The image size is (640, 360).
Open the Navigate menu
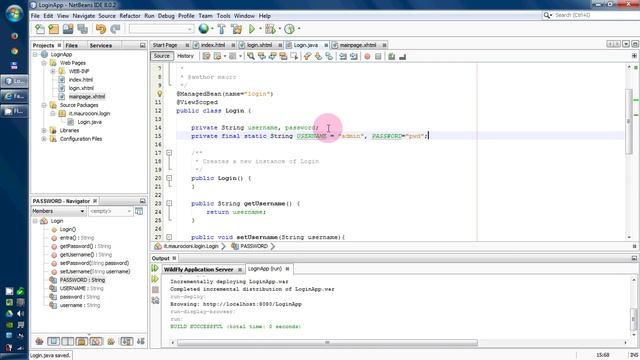[x=84, y=16]
